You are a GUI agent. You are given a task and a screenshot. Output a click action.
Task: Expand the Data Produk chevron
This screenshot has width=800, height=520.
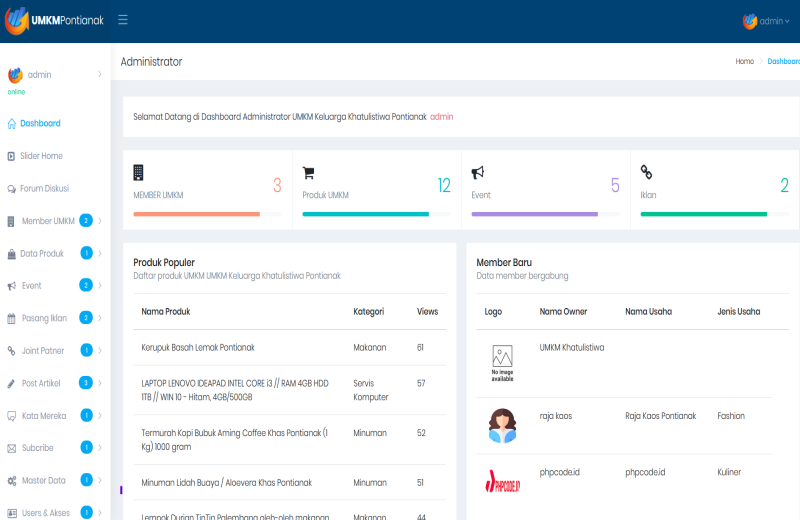100,254
